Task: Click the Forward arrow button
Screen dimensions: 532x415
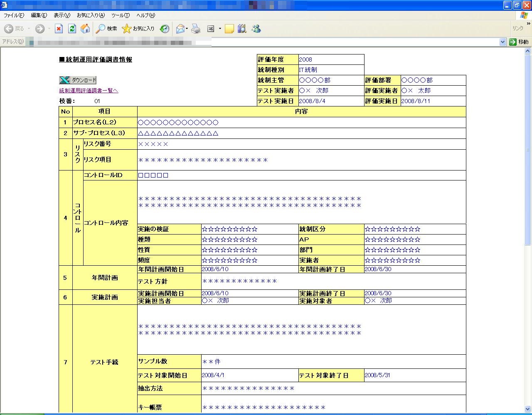Action: pyautogui.click(x=39, y=29)
